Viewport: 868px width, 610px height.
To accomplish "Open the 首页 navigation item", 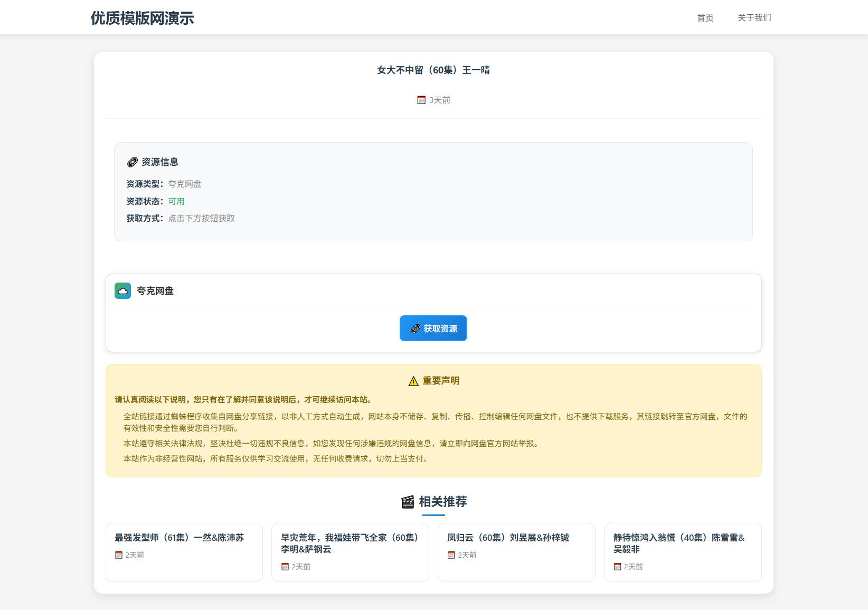I will [705, 18].
